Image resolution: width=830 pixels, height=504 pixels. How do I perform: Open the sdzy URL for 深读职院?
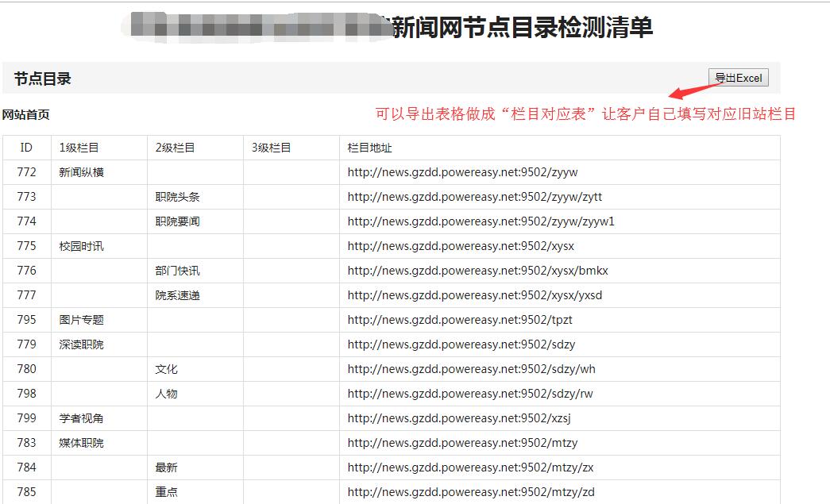461,344
